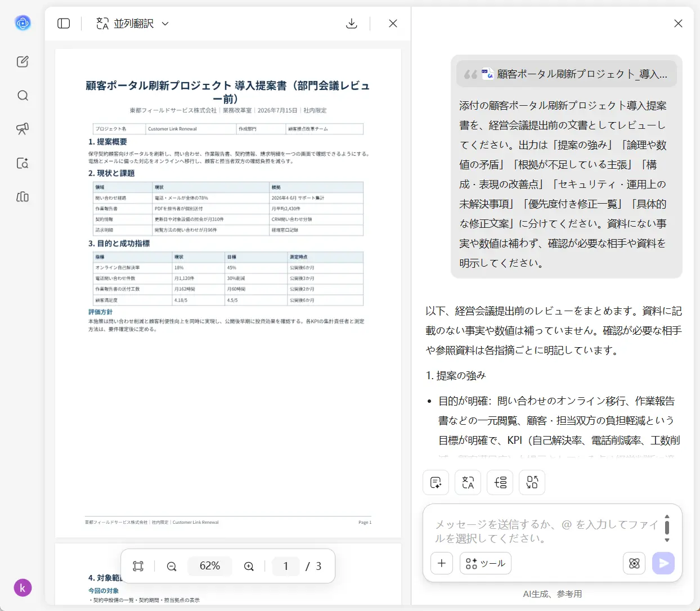
Task: Click heading '2. 現状と課題' in document
Action: click(111, 173)
